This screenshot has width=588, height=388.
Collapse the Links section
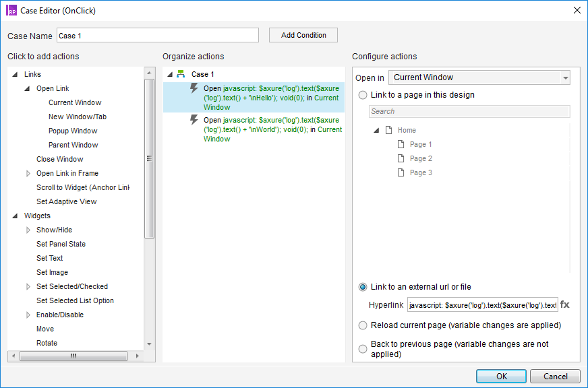click(x=16, y=74)
